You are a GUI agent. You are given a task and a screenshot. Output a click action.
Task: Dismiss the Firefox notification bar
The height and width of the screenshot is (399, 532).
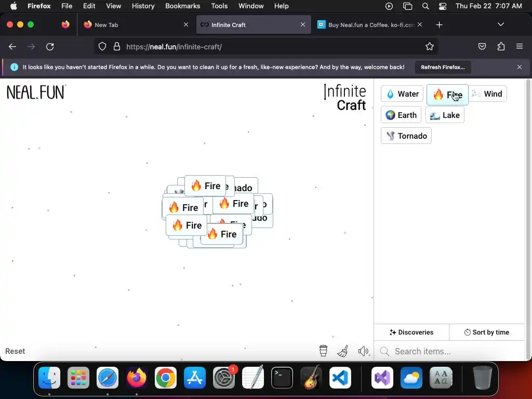519,67
